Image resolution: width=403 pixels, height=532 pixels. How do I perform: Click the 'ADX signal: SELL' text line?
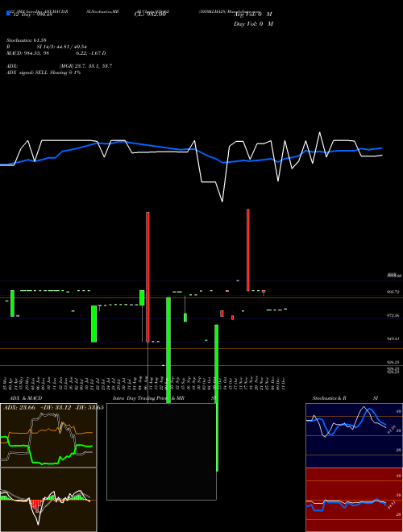point(44,73)
